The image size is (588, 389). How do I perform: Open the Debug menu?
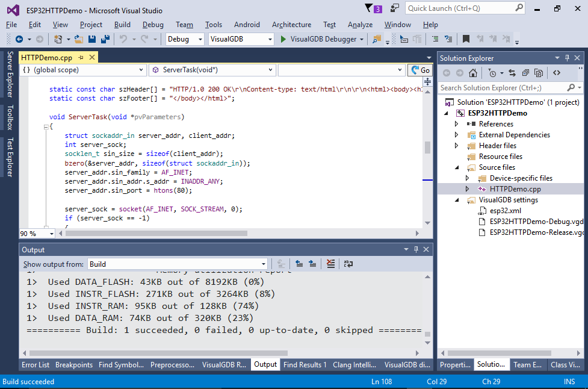pos(153,25)
